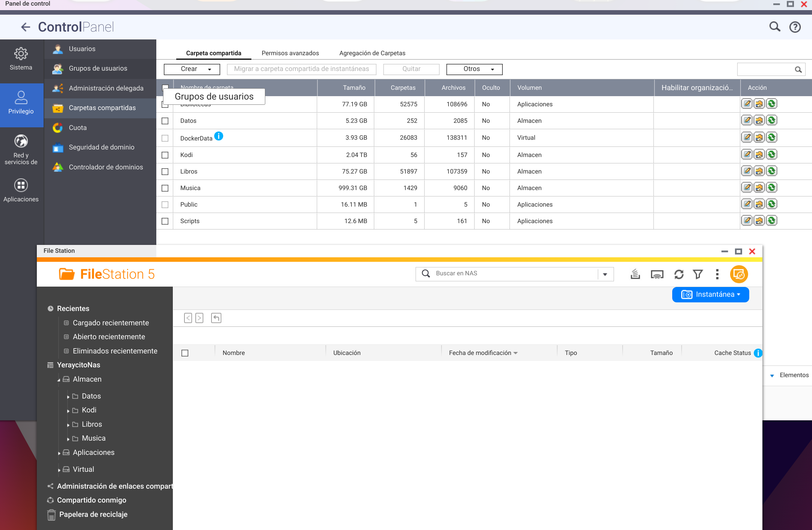Switch to Agregación de Carpetas tab
Screen dimensions: 812x530
click(372, 53)
